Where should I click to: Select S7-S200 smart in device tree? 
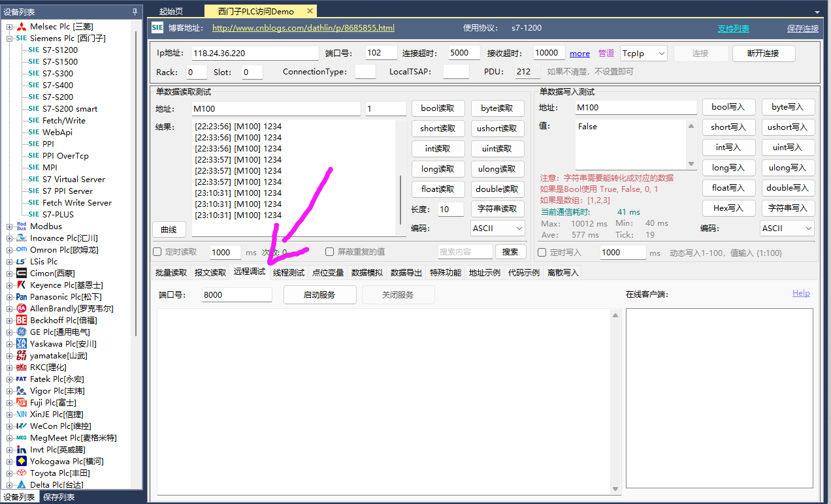(x=70, y=109)
